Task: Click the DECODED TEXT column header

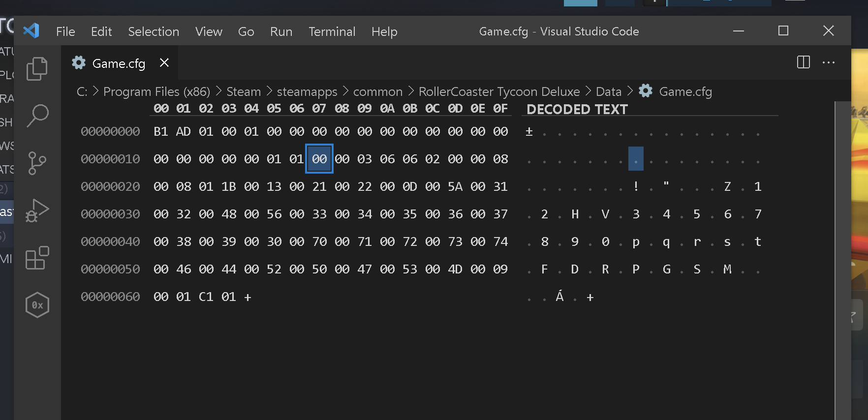Action: click(x=577, y=109)
